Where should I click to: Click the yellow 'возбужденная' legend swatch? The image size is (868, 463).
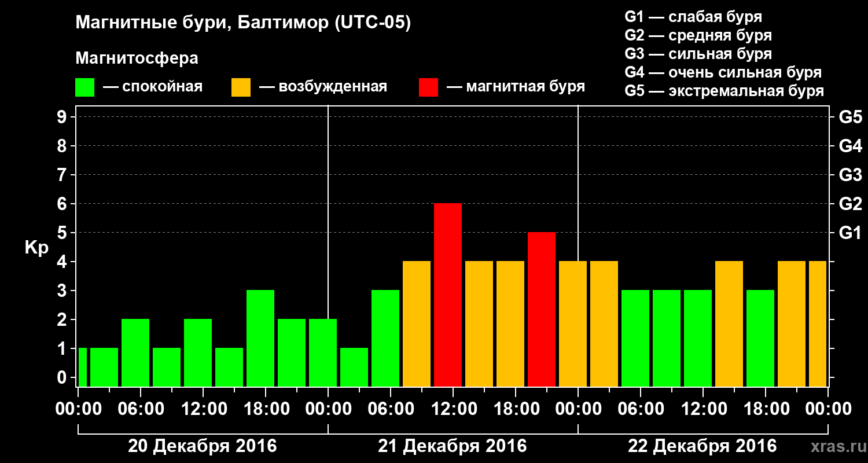click(x=241, y=87)
